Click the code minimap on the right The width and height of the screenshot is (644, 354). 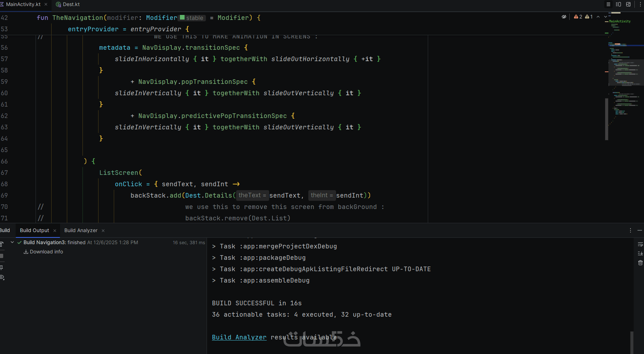[x=624, y=71]
